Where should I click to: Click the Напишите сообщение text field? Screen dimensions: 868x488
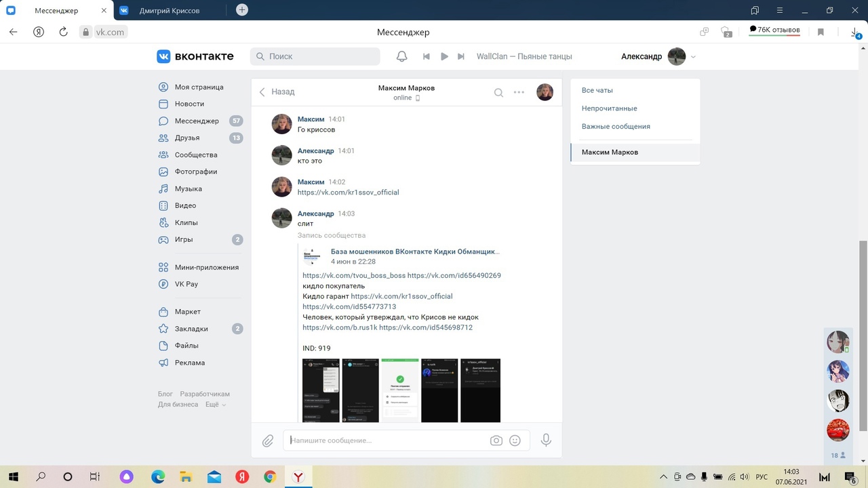[x=387, y=441]
